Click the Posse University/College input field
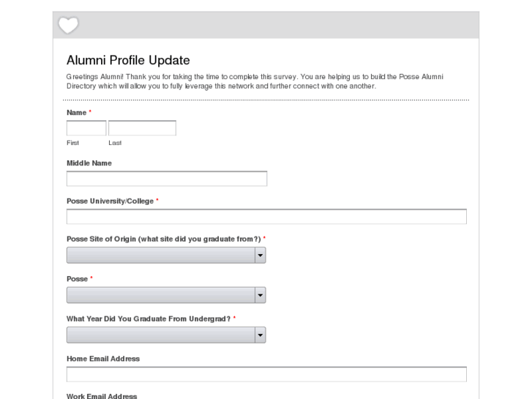This screenshot has height=399, width=532. point(266,217)
